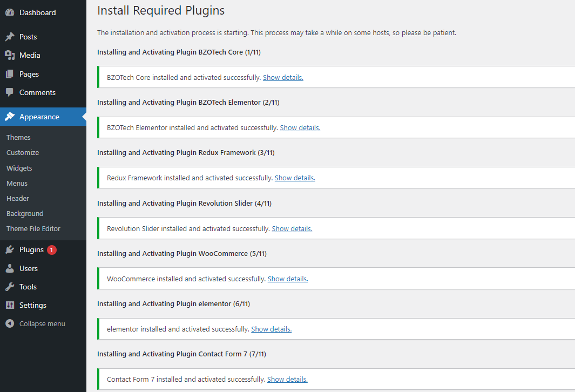Click the red Plugins update count badge

point(52,249)
